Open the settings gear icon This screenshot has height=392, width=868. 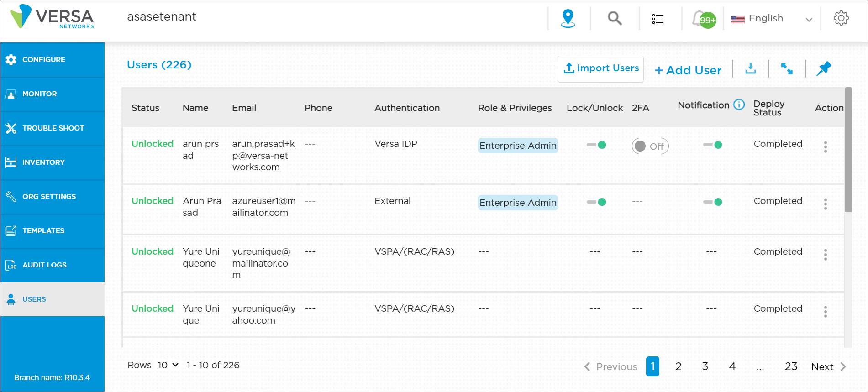[841, 18]
